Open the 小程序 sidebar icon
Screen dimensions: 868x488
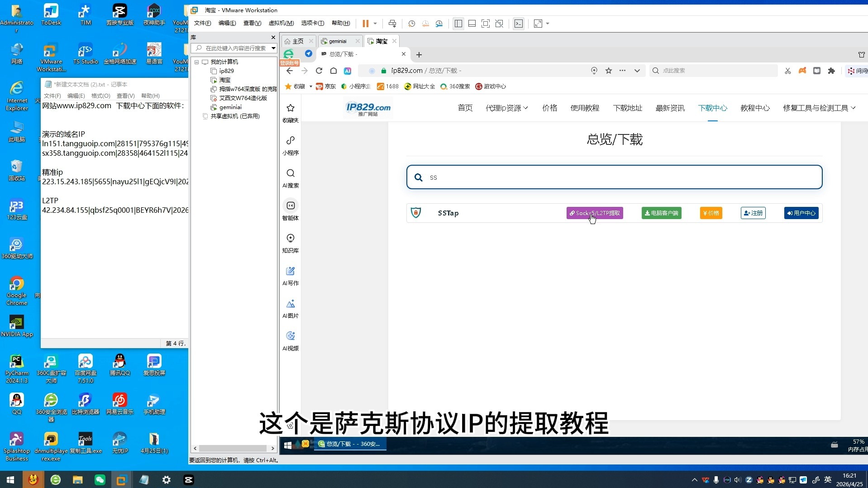[x=291, y=145]
